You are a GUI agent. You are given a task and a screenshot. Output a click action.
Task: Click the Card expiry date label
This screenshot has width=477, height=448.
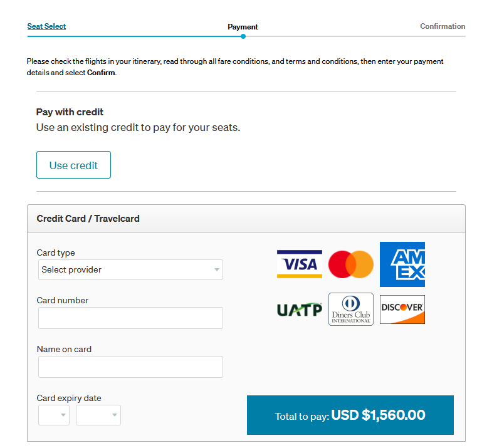point(69,398)
